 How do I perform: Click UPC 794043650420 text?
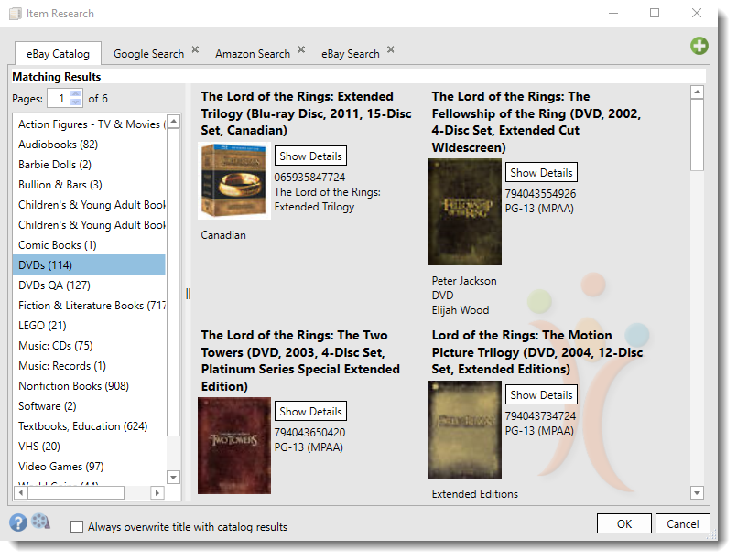309,432
